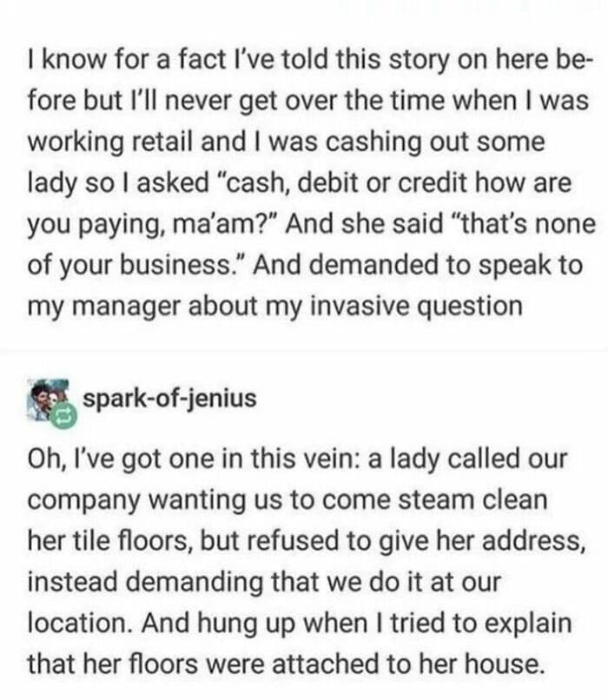The image size is (608, 700).
Task: Click the line starting "her tile floors, but refused"
Action: (307, 540)
